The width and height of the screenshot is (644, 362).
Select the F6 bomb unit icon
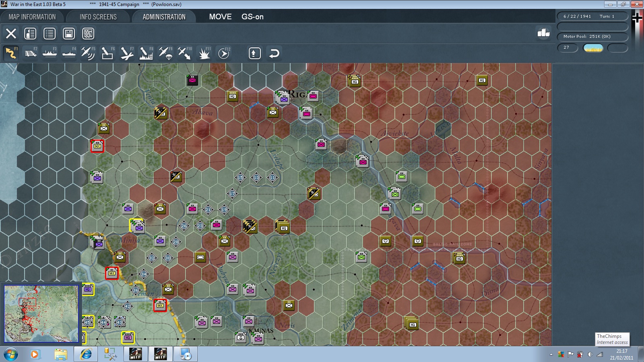click(107, 53)
